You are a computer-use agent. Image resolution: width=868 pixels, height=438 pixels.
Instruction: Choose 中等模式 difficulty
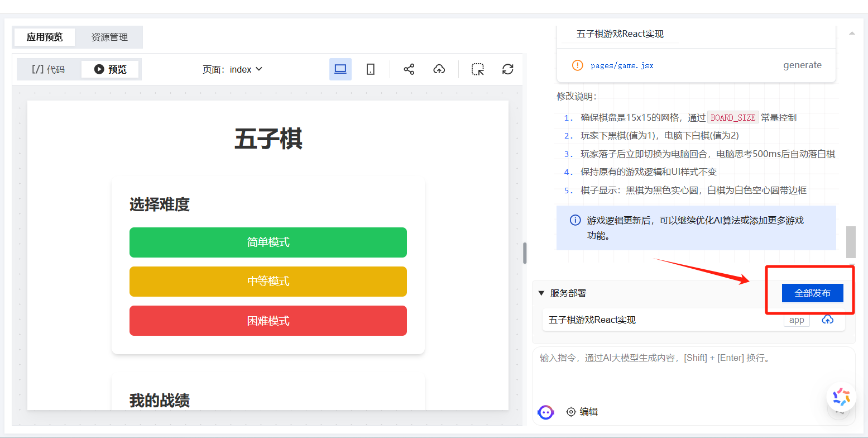268,282
